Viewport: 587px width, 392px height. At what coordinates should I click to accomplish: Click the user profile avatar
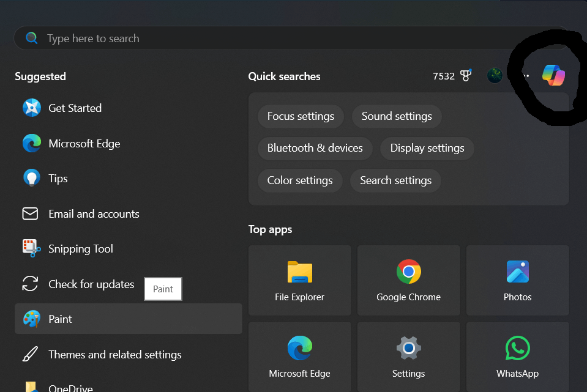[x=495, y=76]
